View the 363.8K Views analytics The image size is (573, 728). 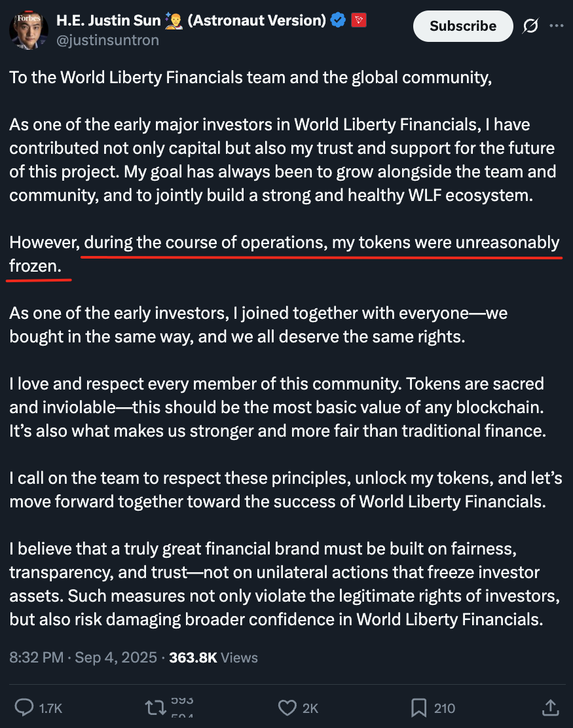tap(213, 657)
